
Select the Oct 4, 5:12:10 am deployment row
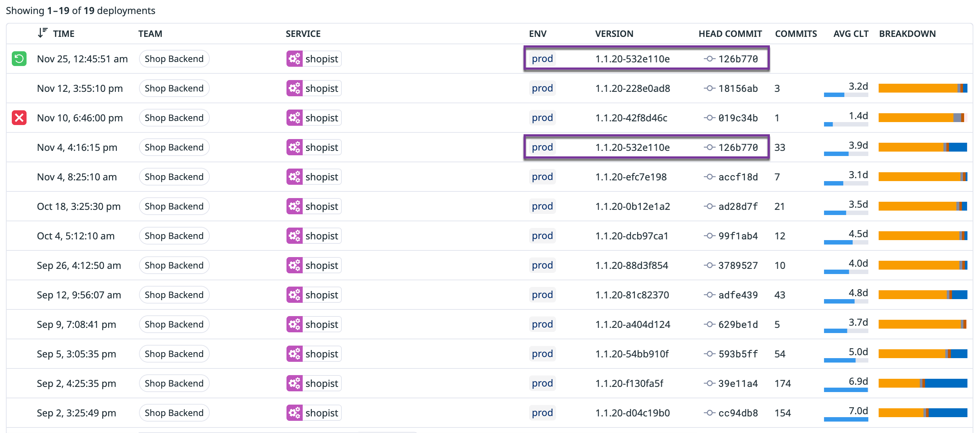click(x=75, y=236)
